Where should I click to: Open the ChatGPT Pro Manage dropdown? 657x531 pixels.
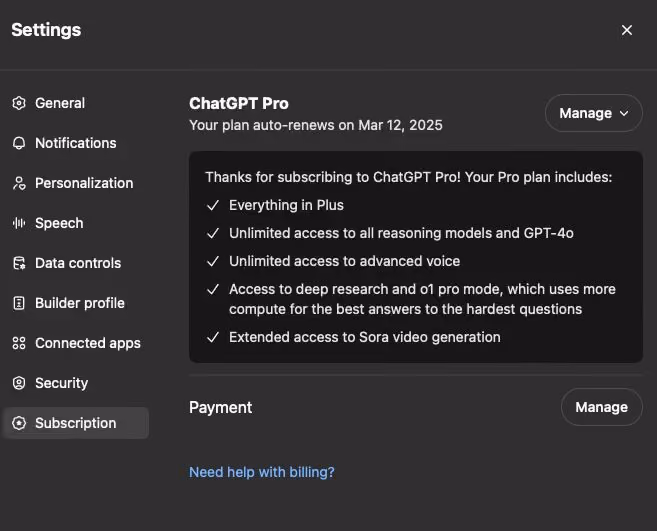pos(593,113)
